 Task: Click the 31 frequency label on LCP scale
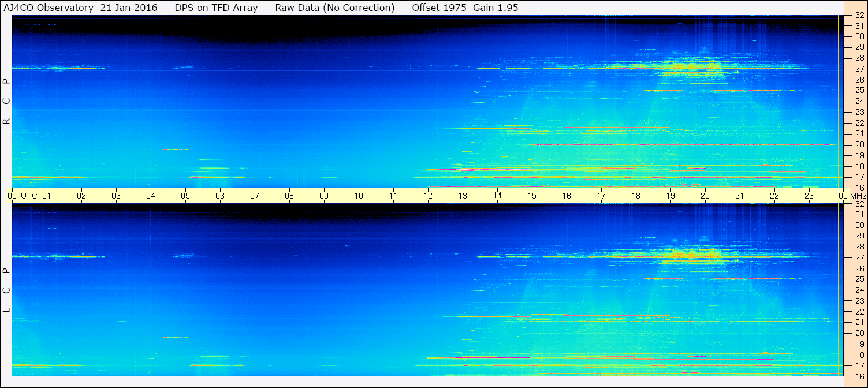tap(859, 214)
